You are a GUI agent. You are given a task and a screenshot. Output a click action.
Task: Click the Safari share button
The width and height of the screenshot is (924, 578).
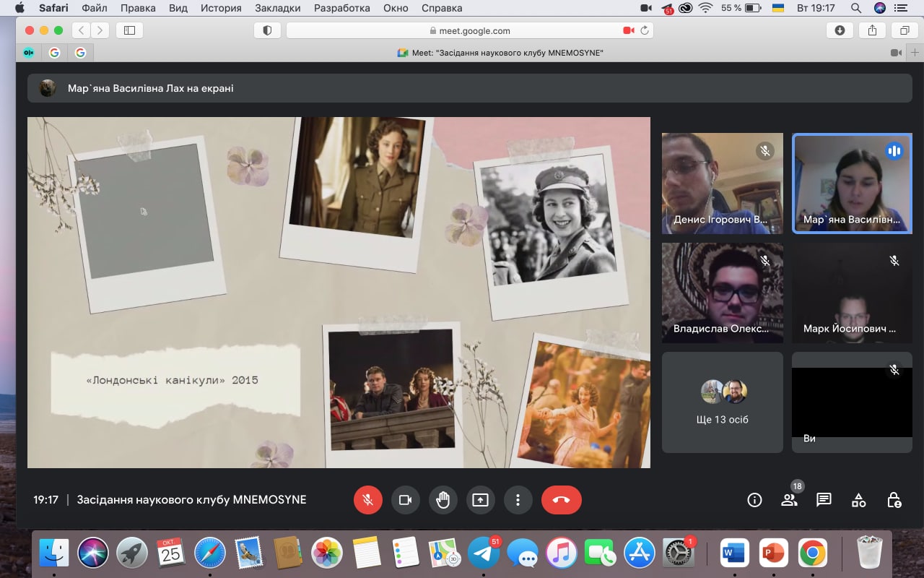click(872, 30)
